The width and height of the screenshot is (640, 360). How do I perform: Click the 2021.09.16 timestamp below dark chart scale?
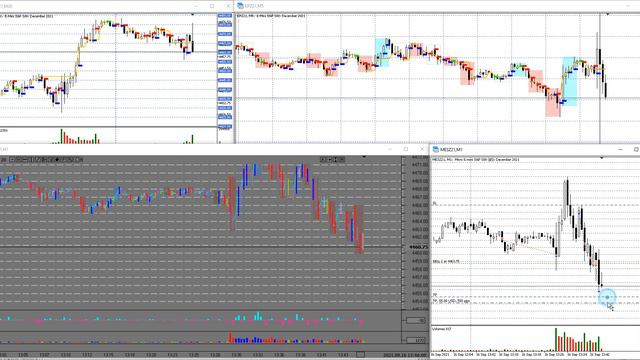pos(406,355)
